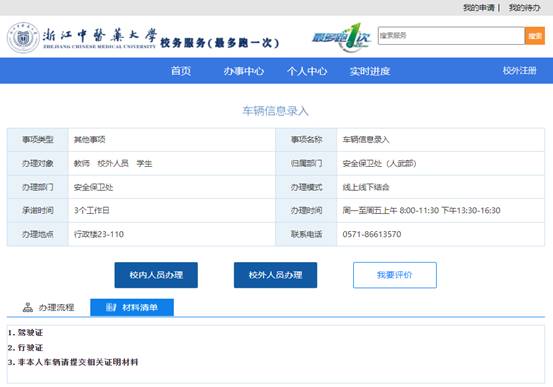The height and width of the screenshot is (387, 553).
Task: Click 学生 in 办理对象 row
Action: (x=144, y=163)
